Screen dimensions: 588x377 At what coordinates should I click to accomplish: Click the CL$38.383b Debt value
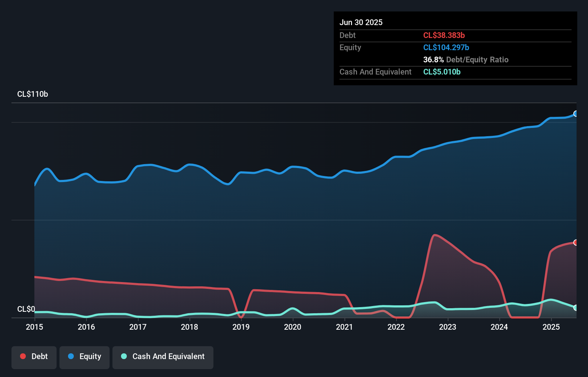click(444, 35)
